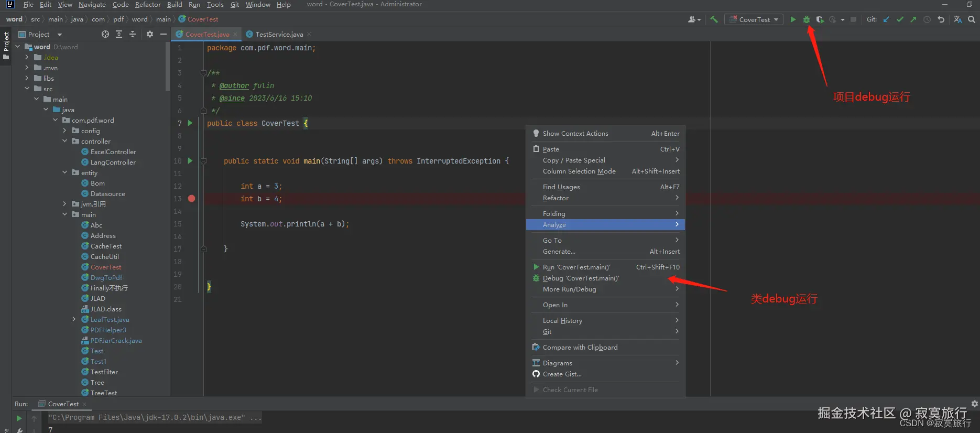Open the CoverTest run configuration dropdown
This screenshot has height=433, width=980.
pos(755,19)
